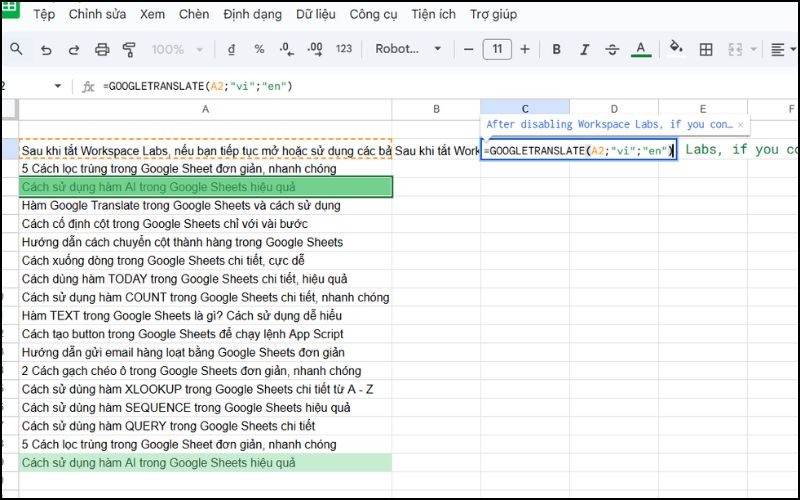
Task: Select cell 'Hàm TEXT trong Google Sheets là gì?'
Action: click(206, 315)
